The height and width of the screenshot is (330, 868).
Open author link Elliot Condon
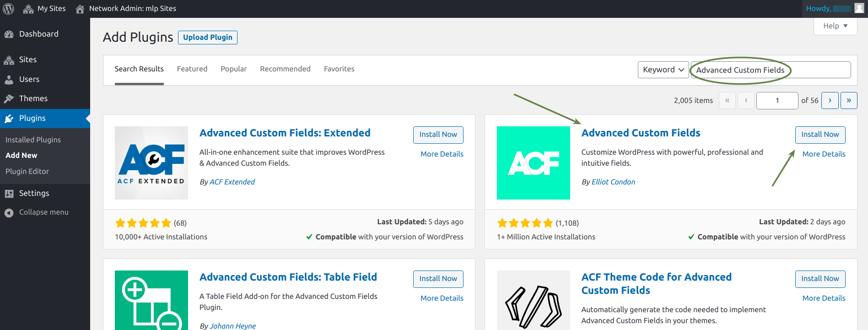[x=614, y=182]
